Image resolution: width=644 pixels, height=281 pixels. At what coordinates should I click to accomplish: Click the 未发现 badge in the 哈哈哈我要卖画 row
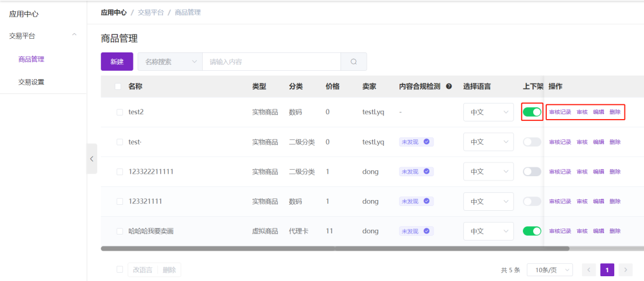[416, 231]
